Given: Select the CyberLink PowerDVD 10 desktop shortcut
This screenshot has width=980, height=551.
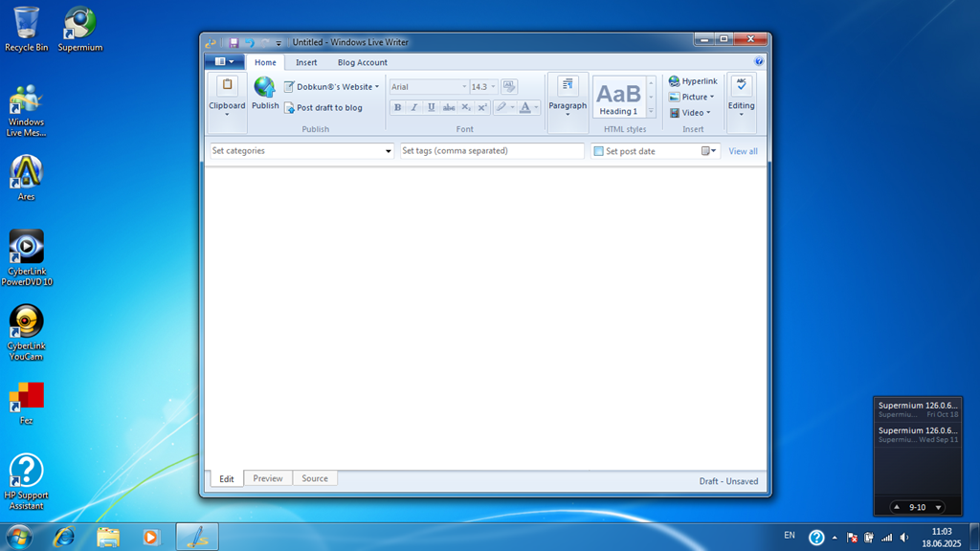Looking at the screenshot, I should pyautogui.click(x=26, y=258).
